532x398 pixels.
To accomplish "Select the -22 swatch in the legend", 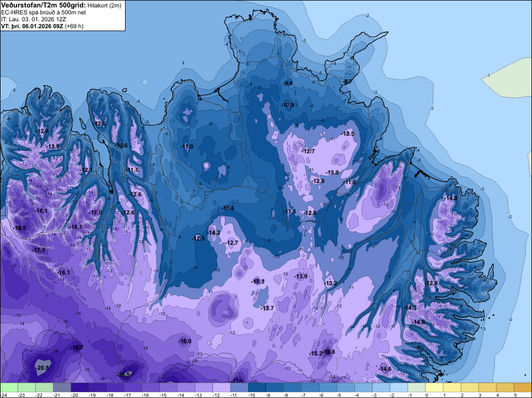I will pyautogui.click(x=44, y=387).
